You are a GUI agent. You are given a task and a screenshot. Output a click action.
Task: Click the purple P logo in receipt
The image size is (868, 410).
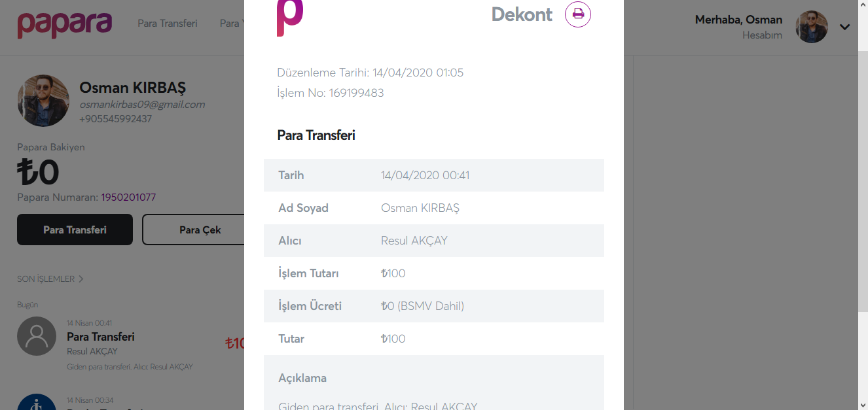point(290,18)
